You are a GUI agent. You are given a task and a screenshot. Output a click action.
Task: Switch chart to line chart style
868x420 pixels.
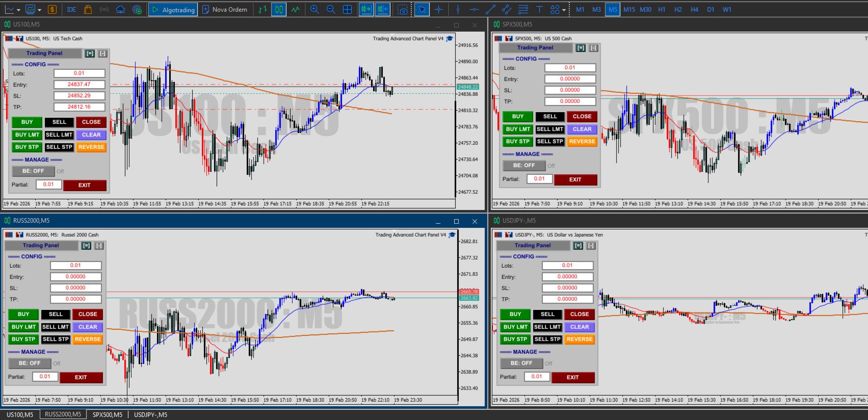coord(296,10)
